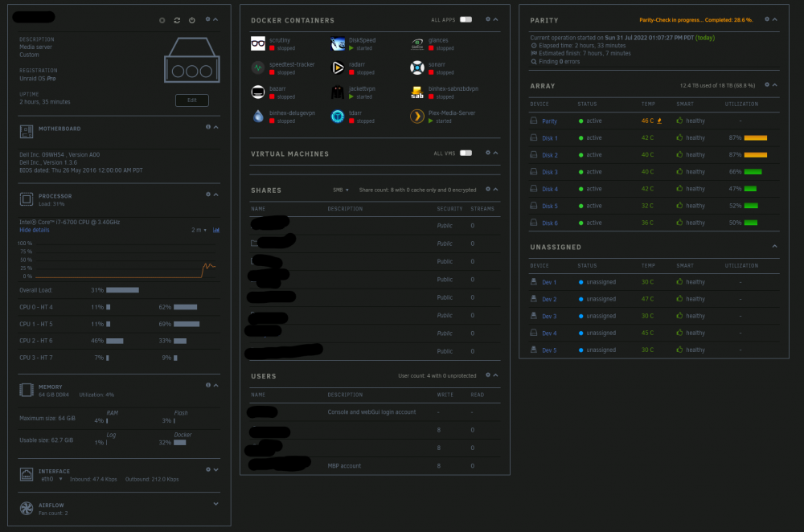Screen dimensions: 804x532
Task: Open the server panel settings gear
Action: click(207, 19)
